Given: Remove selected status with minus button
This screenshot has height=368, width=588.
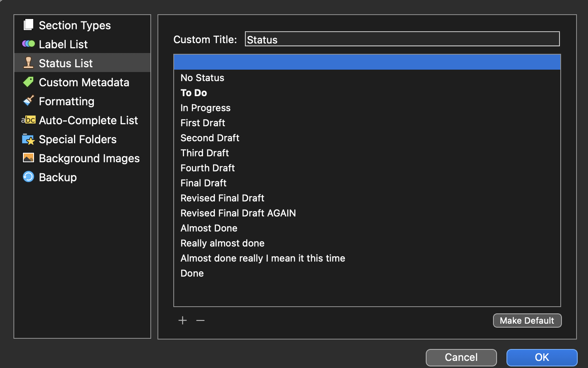Looking at the screenshot, I should [x=201, y=321].
